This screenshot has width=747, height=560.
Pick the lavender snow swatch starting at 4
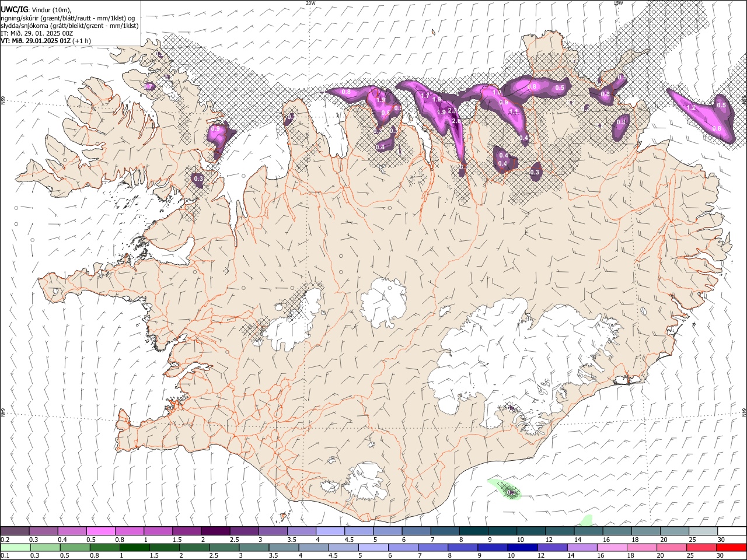coord(330,531)
